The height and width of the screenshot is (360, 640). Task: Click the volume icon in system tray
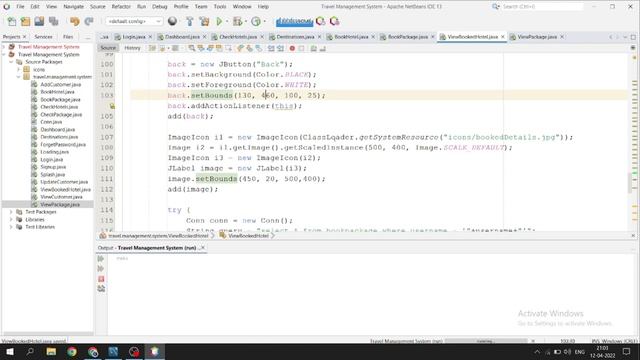[567, 352]
